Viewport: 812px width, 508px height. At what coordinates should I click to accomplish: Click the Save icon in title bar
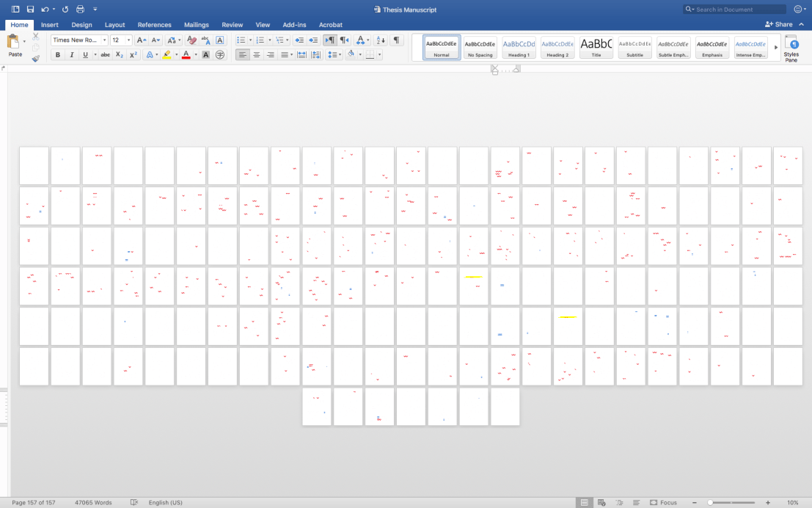tap(30, 10)
